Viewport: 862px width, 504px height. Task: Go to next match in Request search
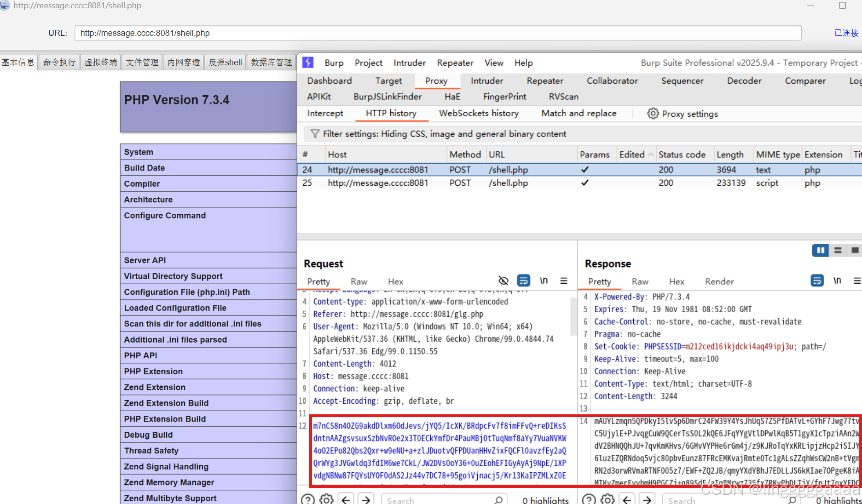pos(366,499)
